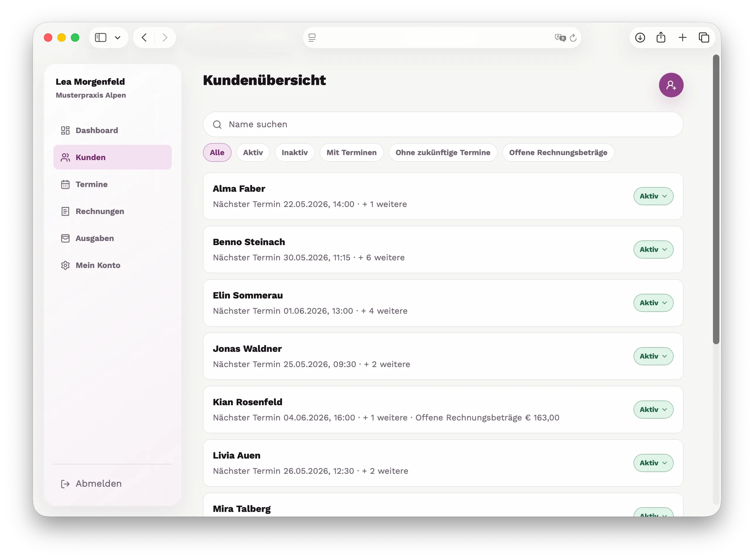This screenshot has height=560, width=754.
Task: Click the Musterpraxis Alpen label
Action: pyautogui.click(x=91, y=95)
